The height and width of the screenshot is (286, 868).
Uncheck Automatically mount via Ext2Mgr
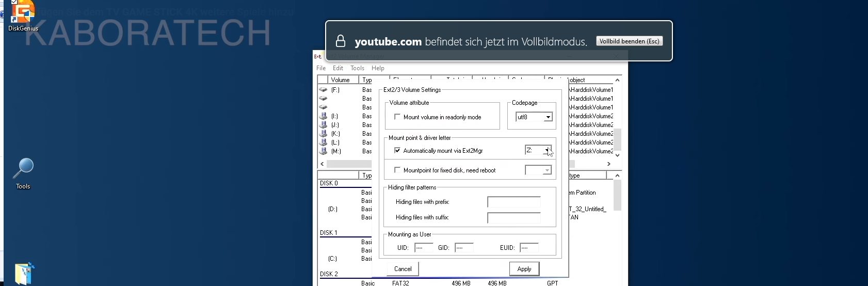coord(397,151)
